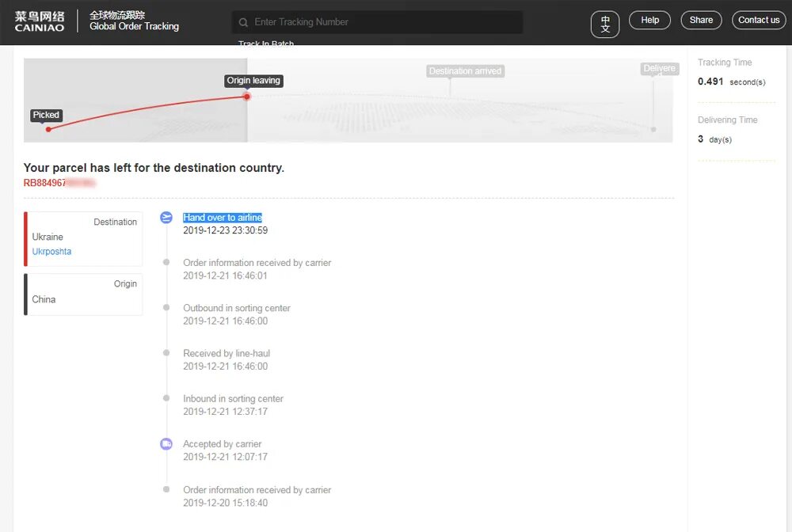
Task: Click Order information received by carrier 2019-12-21 entry
Action: pos(257,269)
